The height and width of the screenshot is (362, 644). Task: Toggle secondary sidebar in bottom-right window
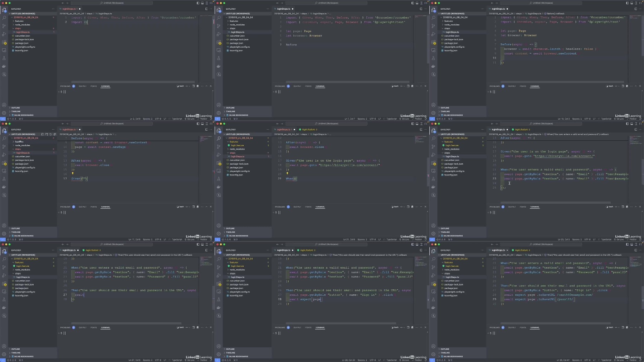[636, 244]
